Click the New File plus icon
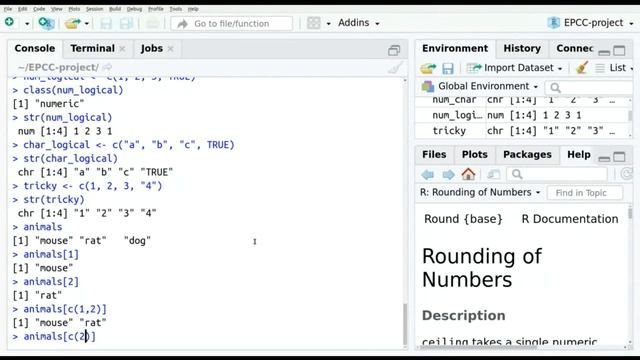Viewport: 640px width, 360px height. 9,22
